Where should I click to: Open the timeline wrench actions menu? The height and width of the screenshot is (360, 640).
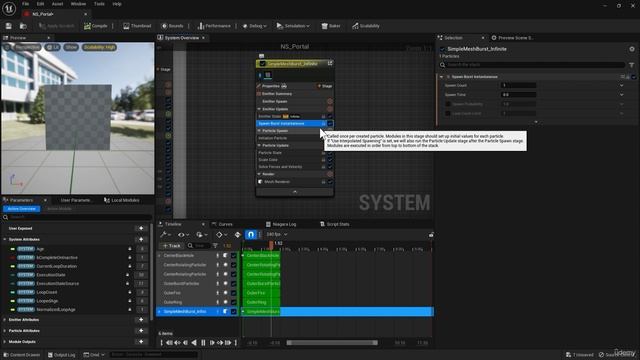(165, 234)
